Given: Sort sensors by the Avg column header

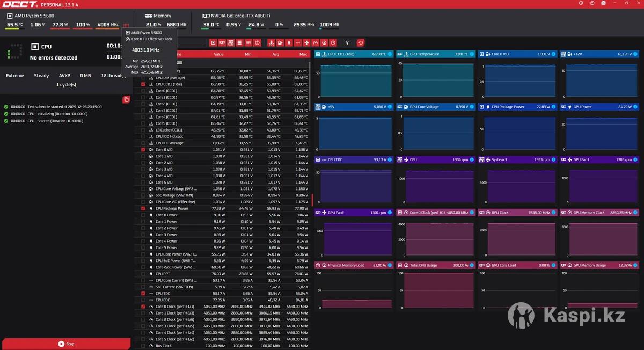Looking at the screenshot, I should pyautogui.click(x=275, y=54).
